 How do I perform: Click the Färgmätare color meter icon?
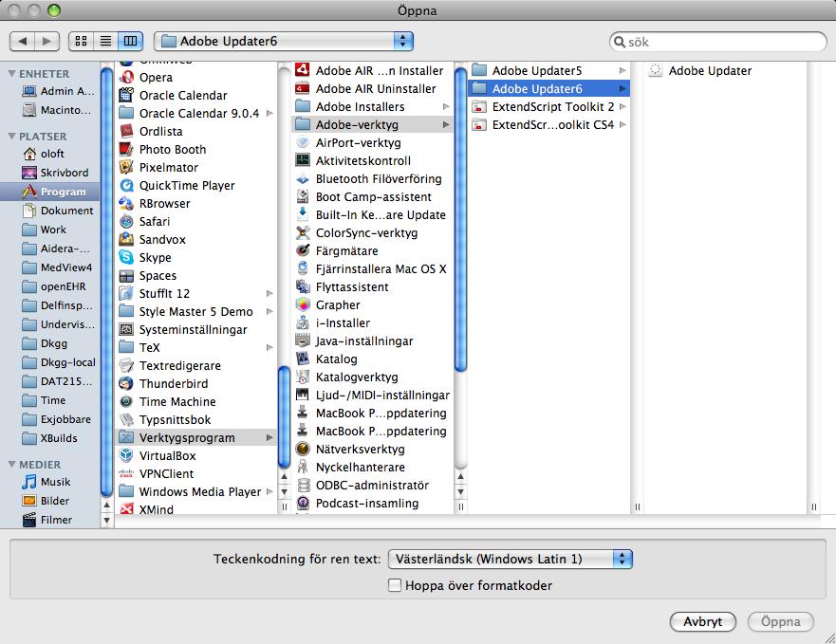pyautogui.click(x=303, y=250)
